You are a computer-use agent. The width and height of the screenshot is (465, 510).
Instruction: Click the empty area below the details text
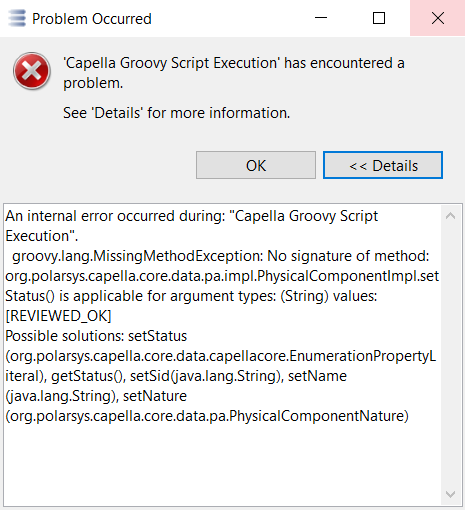tap(222, 465)
